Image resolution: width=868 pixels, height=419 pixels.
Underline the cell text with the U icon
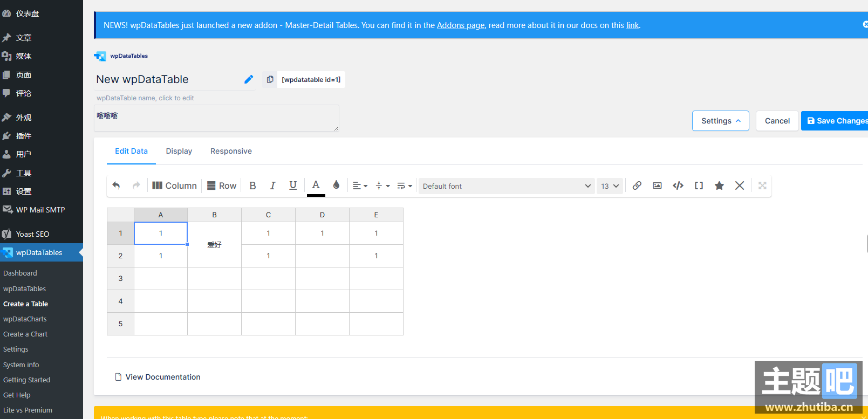293,186
